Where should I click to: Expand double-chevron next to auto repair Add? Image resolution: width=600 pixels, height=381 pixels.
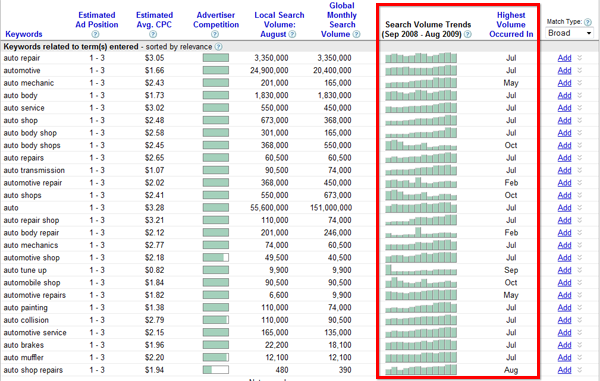point(580,58)
